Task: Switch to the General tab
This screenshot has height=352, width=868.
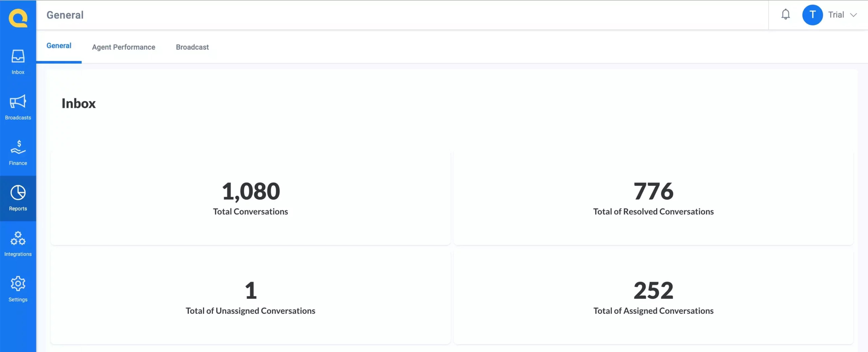Action: [x=59, y=46]
